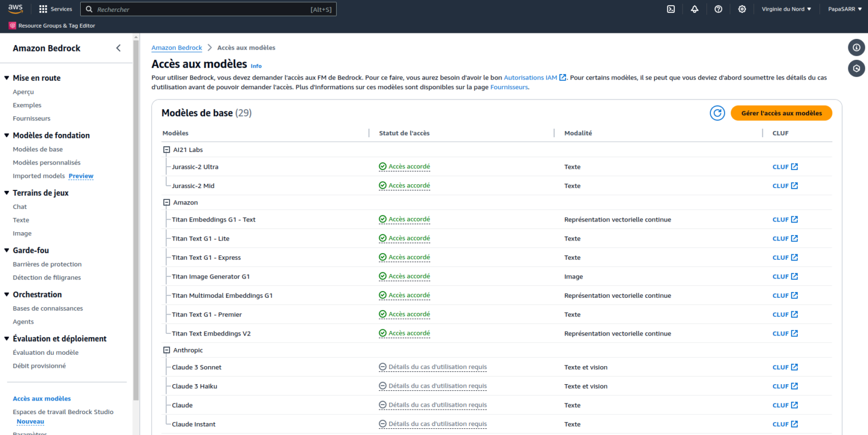The width and height of the screenshot is (868, 435).
Task: Click Gérer l'accès aux modèles button
Action: pyautogui.click(x=781, y=113)
